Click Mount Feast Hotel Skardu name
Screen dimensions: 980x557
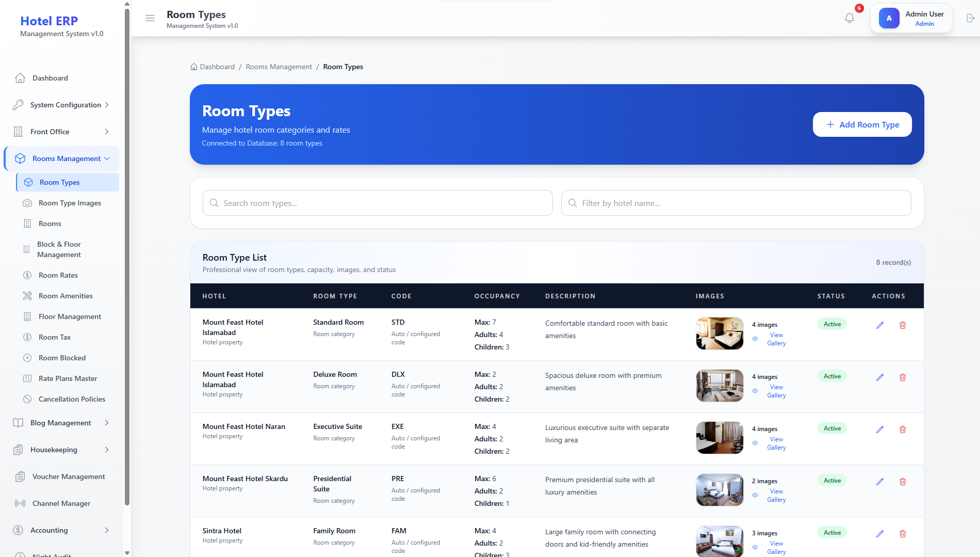click(x=245, y=479)
